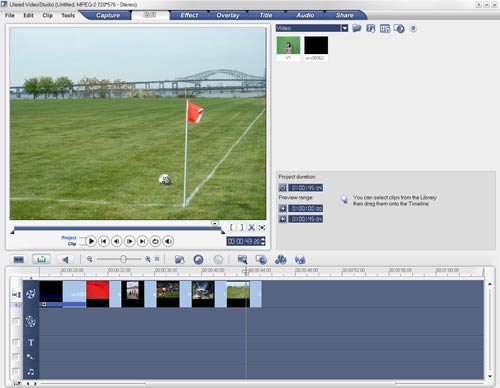This screenshot has width=500, height=388.
Task: Toggle ripple editing on the Music track
Action: (16, 371)
